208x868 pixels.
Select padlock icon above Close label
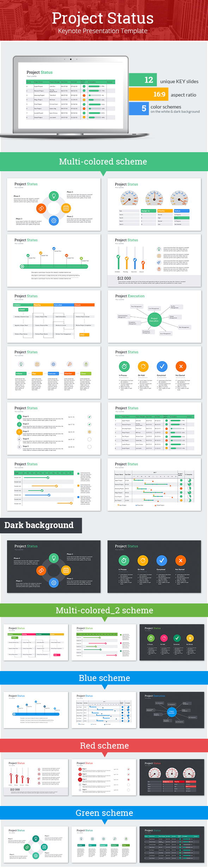86,364
